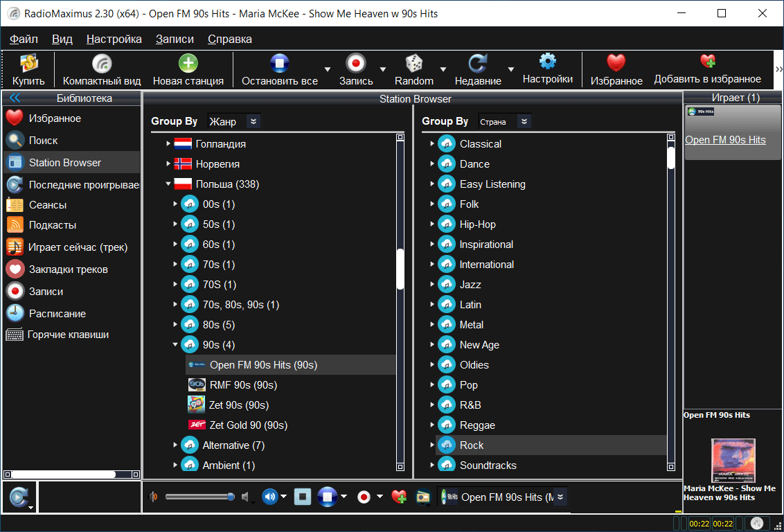Screen dimensions: 784x532
Task: Show more toolbar items with overflow chevron
Action: [778, 69]
